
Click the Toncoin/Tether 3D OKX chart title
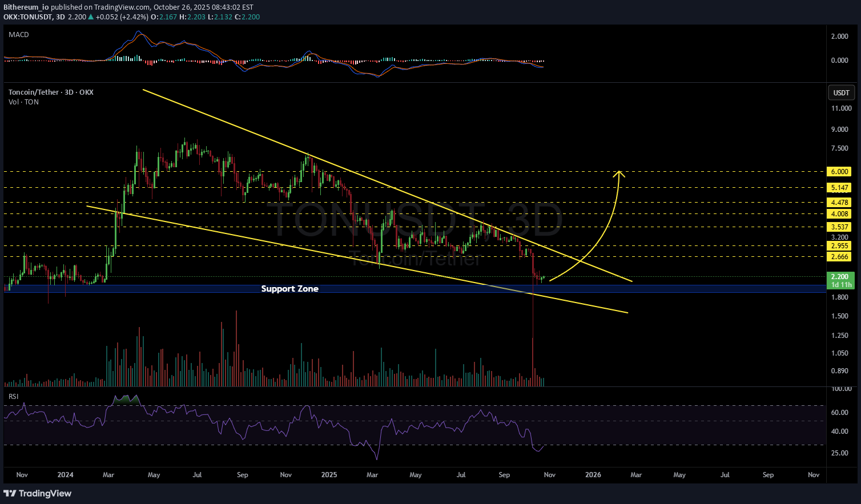click(x=51, y=92)
